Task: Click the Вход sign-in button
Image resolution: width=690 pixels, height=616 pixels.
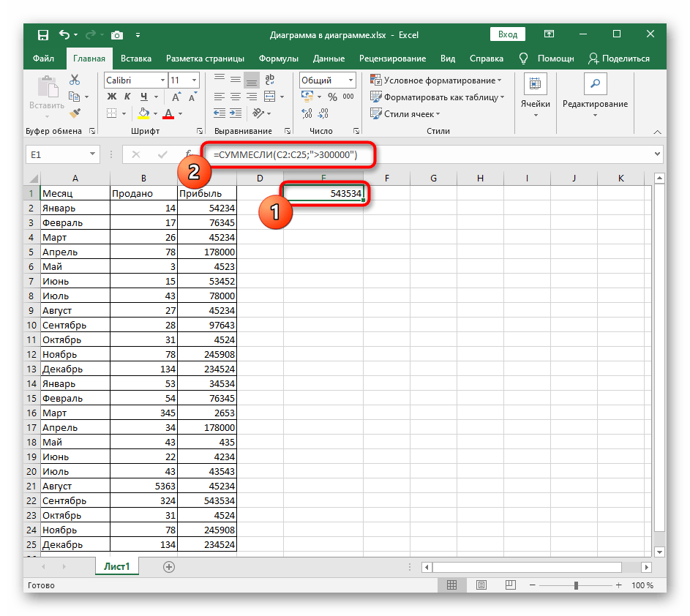Action: tap(508, 34)
